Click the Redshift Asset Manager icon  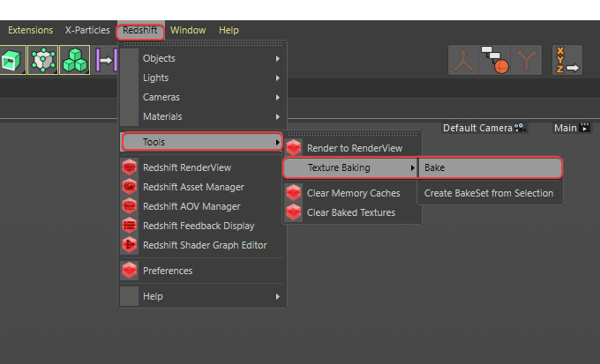(130, 187)
